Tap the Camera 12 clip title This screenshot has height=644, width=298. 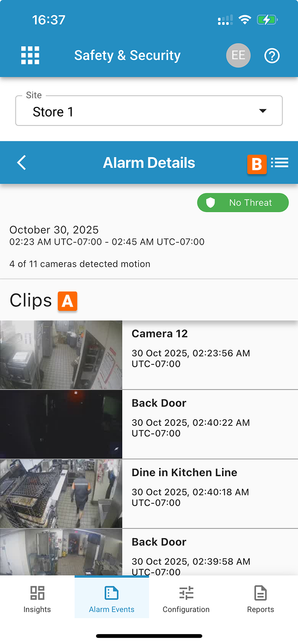coord(160,334)
